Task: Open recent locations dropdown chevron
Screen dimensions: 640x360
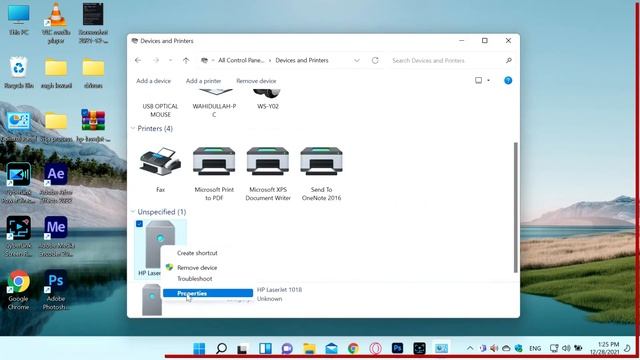Action: tap(170, 60)
